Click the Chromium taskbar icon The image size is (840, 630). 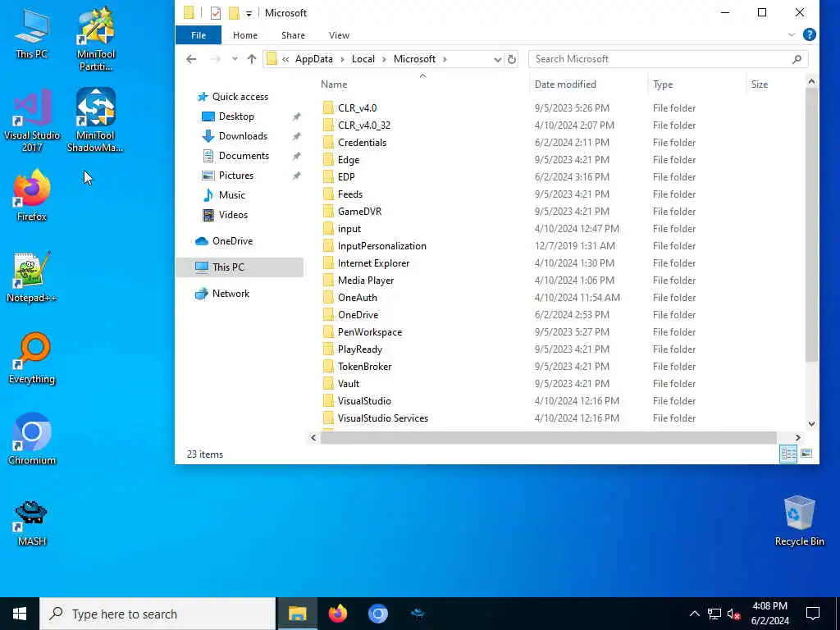pos(377,614)
